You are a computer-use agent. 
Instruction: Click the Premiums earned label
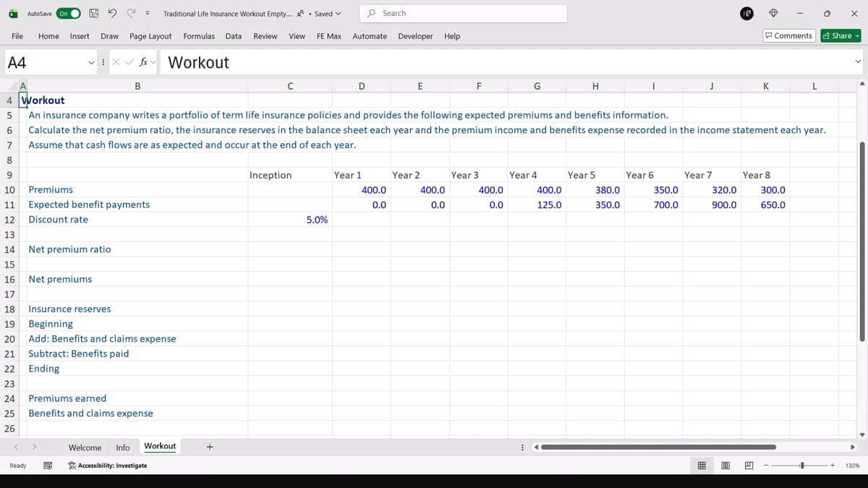pyautogui.click(x=67, y=398)
